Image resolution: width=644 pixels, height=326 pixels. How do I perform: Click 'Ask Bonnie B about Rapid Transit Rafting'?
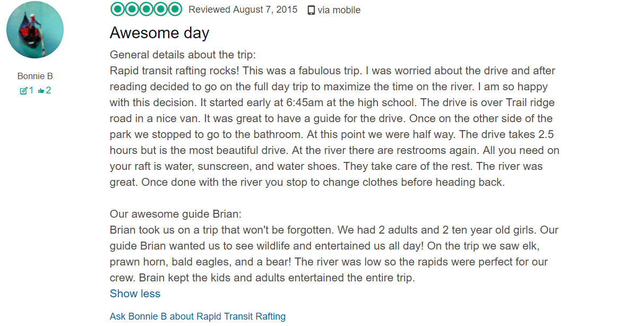[x=198, y=316]
